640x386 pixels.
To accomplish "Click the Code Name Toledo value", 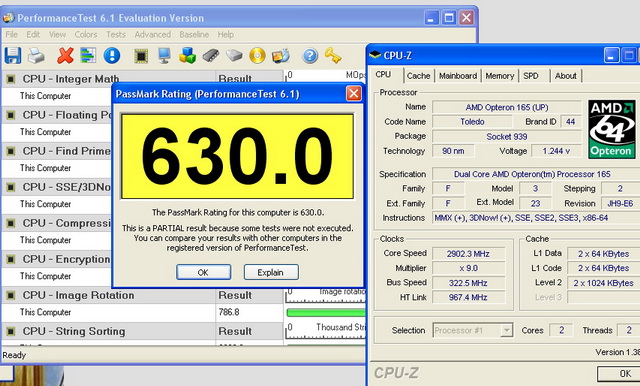I will coord(472,122).
